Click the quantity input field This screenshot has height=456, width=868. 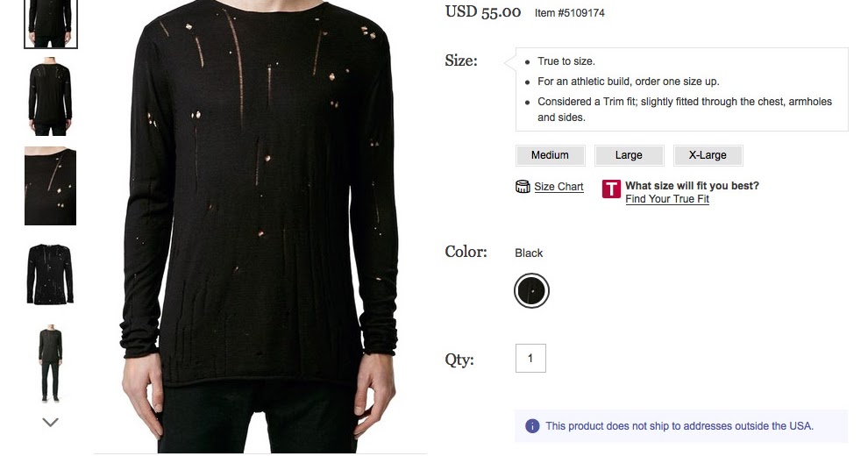click(530, 358)
